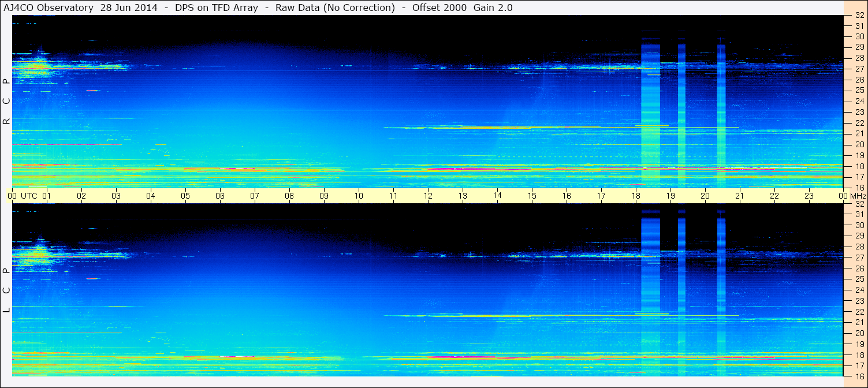Select the 06 hour mark on the time axis

coord(220,196)
